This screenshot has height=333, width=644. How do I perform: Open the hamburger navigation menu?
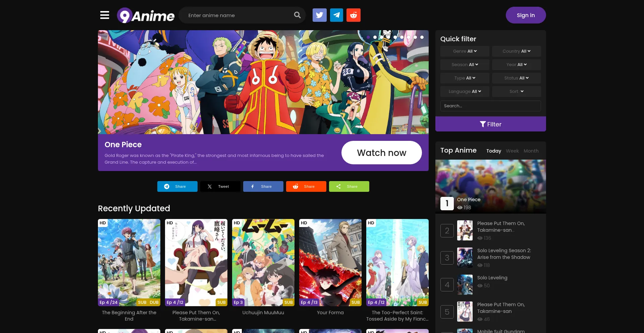pos(105,15)
